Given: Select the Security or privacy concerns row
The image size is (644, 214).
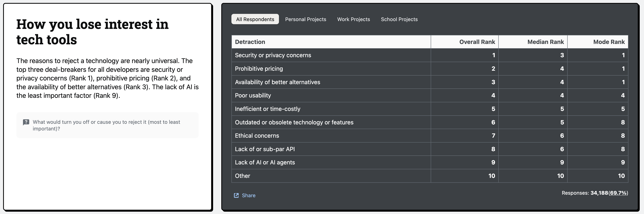Looking at the screenshot, I should pos(273,55).
